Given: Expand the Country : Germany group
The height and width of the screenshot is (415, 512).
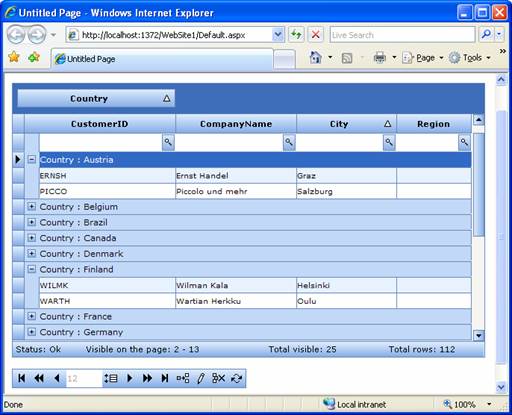Looking at the screenshot, I should point(32,332).
